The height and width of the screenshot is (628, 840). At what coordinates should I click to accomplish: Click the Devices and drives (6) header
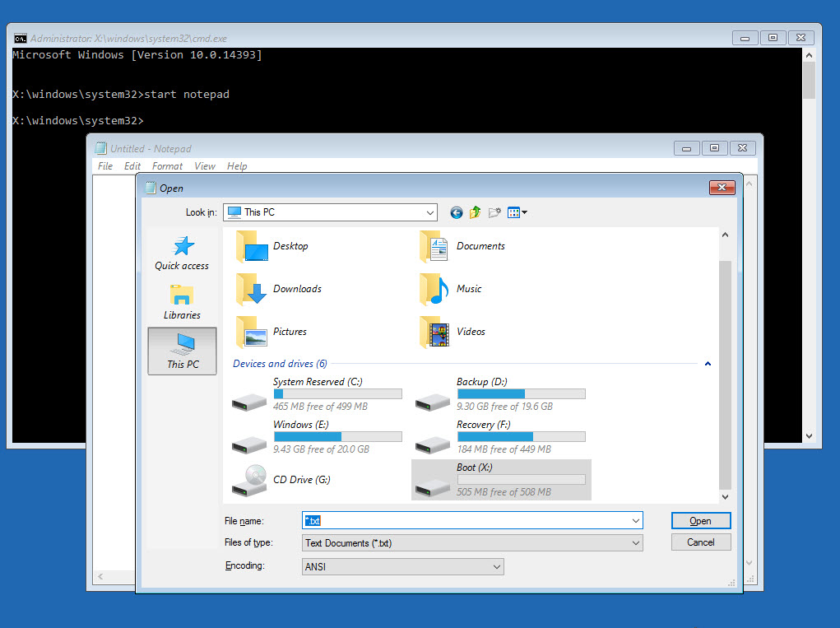(280, 364)
